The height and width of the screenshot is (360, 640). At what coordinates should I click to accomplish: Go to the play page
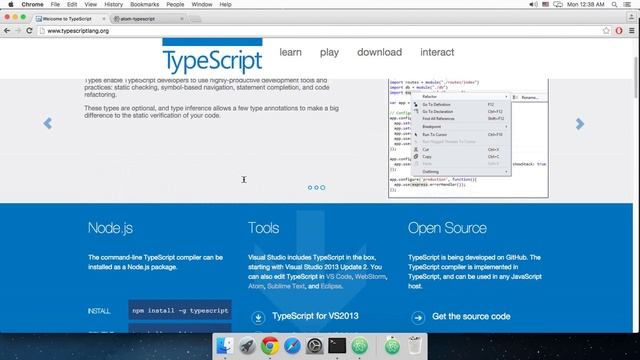tap(329, 52)
